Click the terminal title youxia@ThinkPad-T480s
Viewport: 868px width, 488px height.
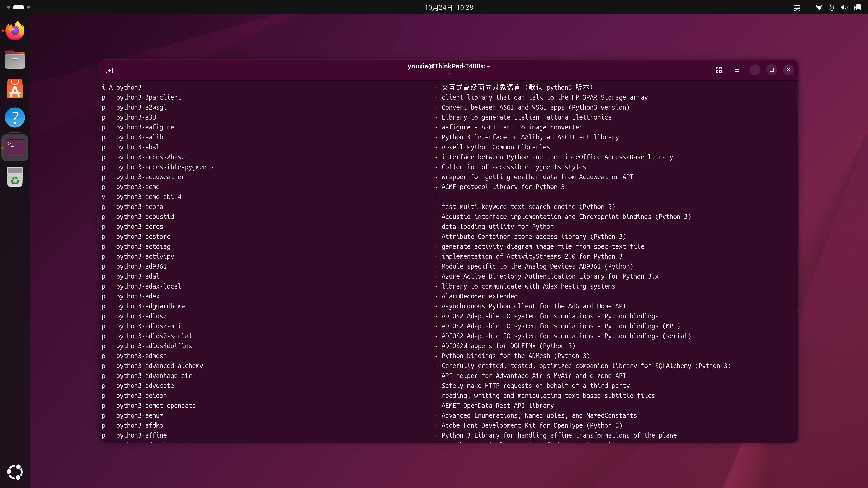pyautogui.click(x=449, y=66)
